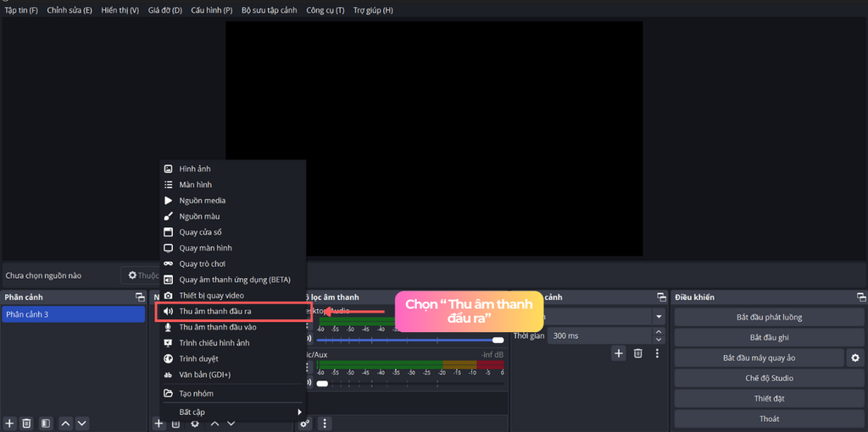Choose Quay cửa sổ window capture
This screenshot has height=432, width=868.
232,232
